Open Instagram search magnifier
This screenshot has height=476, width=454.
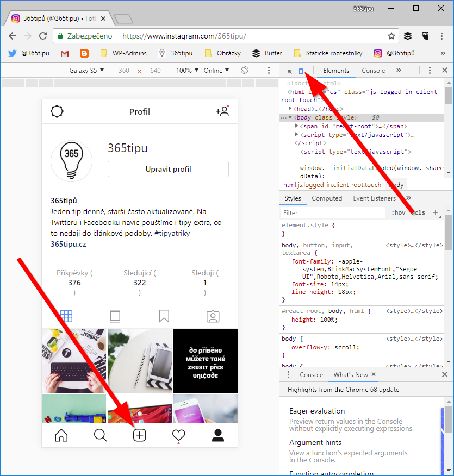pos(100,435)
